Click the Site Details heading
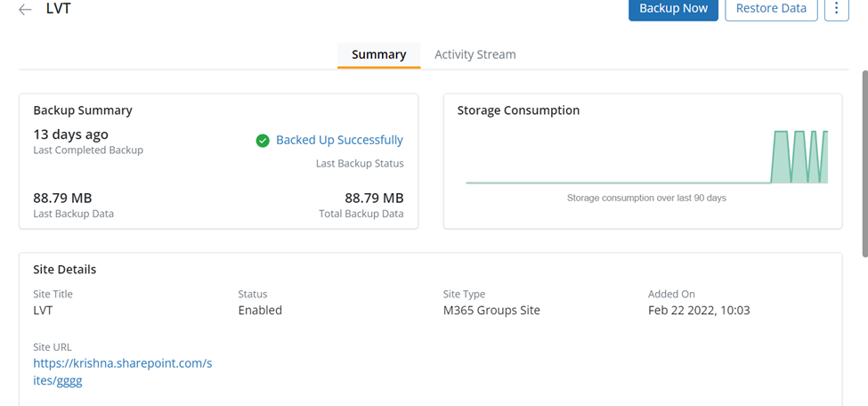 [x=65, y=269]
